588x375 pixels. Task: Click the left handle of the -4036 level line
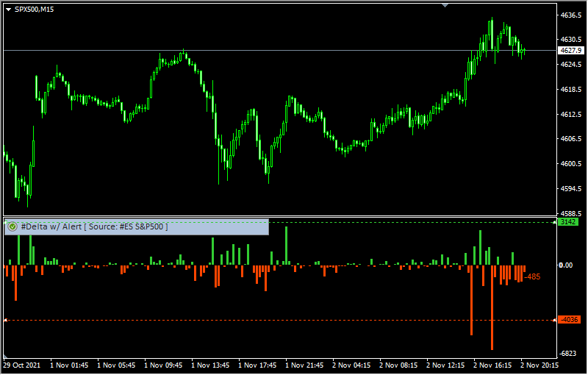point(5,320)
